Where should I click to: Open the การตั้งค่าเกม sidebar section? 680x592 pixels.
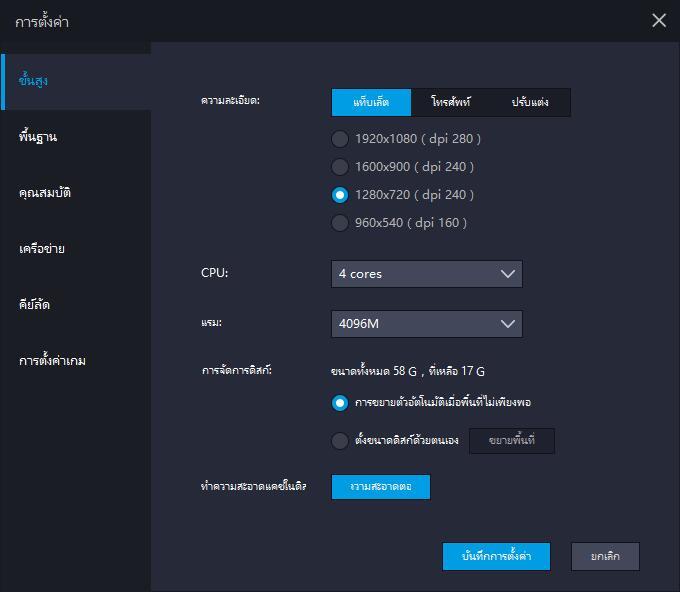point(75,361)
